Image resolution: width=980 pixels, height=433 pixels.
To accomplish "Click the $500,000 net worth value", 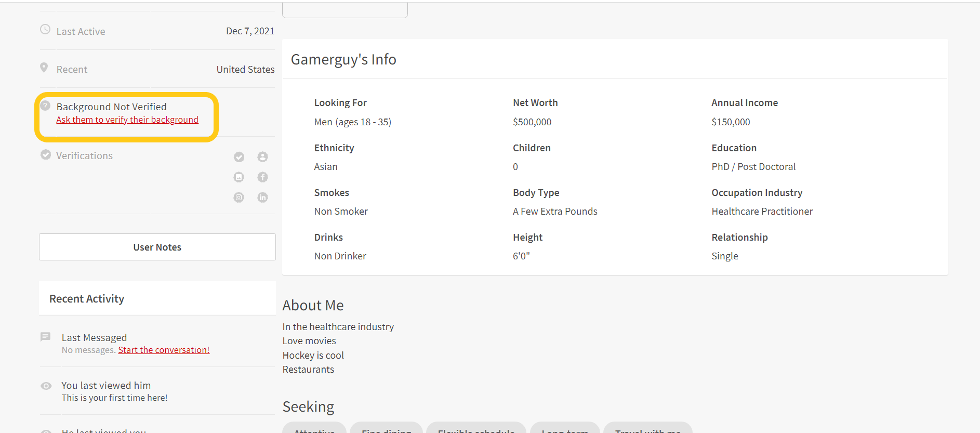I will click(x=532, y=122).
